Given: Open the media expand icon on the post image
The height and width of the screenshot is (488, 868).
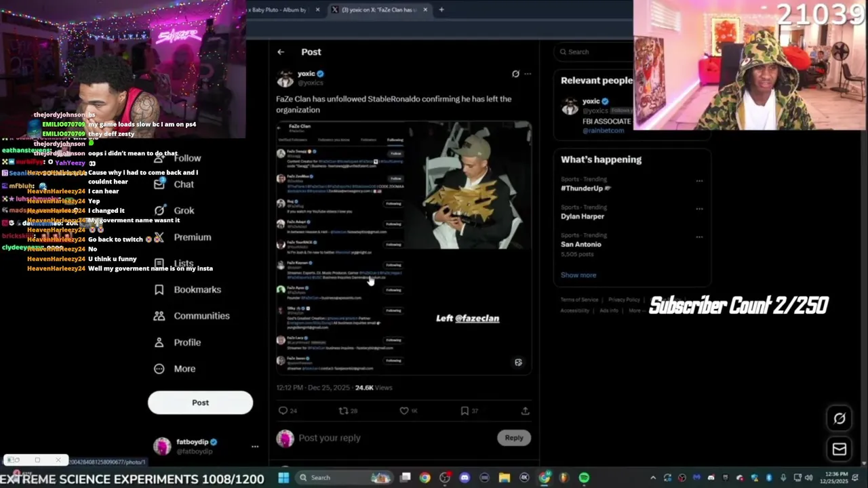Looking at the screenshot, I should click(518, 363).
